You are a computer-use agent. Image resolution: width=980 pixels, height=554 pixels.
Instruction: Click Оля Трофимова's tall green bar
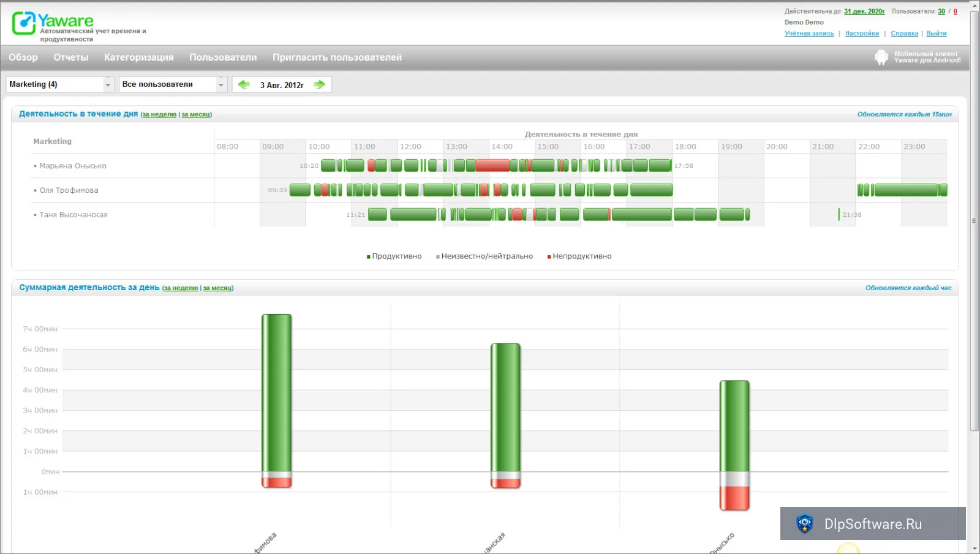tap(277, 393)
